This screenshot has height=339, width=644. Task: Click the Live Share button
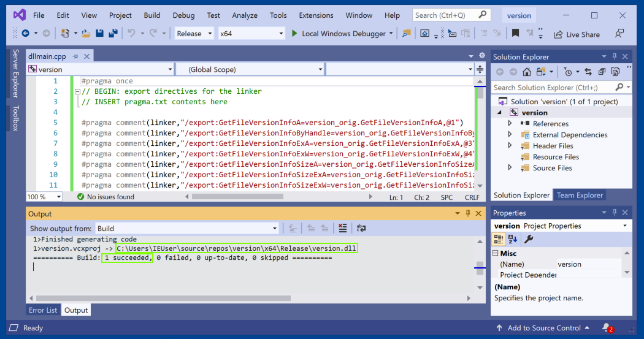(x=577, y=34)
